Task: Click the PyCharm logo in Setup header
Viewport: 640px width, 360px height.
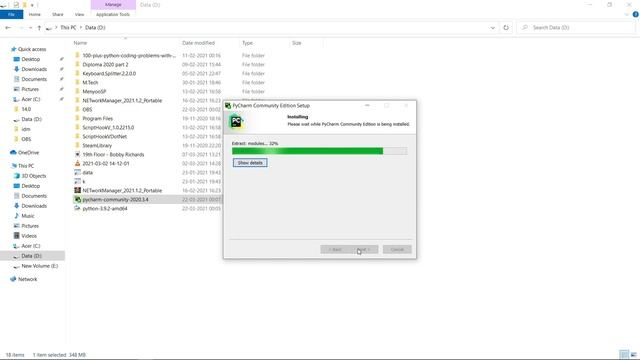Action: pyautogui.click(x=236, y=121)
